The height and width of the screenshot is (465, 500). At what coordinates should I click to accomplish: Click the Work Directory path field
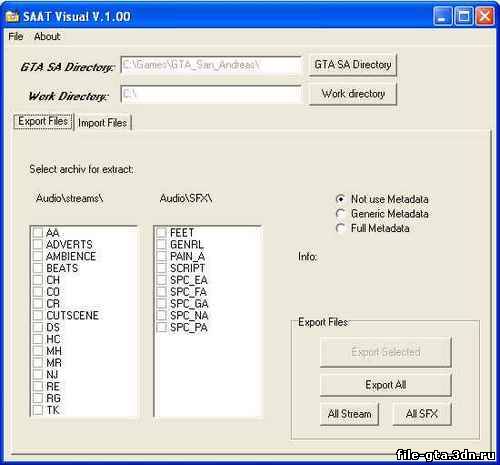211,94
